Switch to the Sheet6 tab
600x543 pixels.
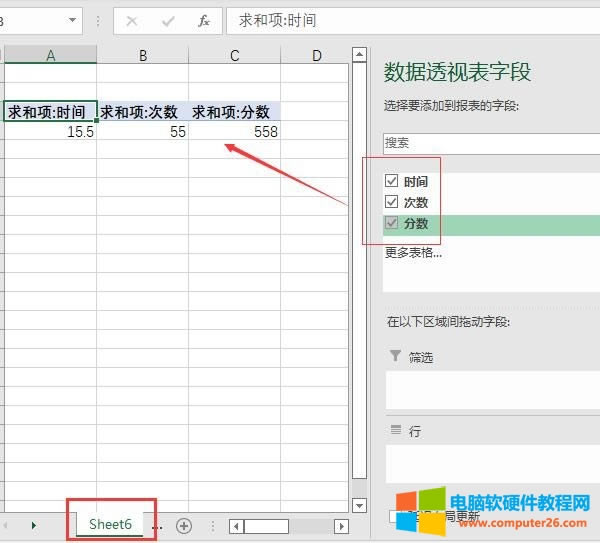click(110, 524)
